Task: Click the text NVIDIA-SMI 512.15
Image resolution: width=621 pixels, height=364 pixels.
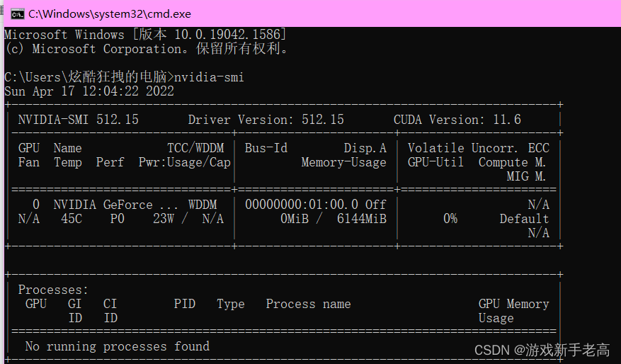Action: point(79,120)
